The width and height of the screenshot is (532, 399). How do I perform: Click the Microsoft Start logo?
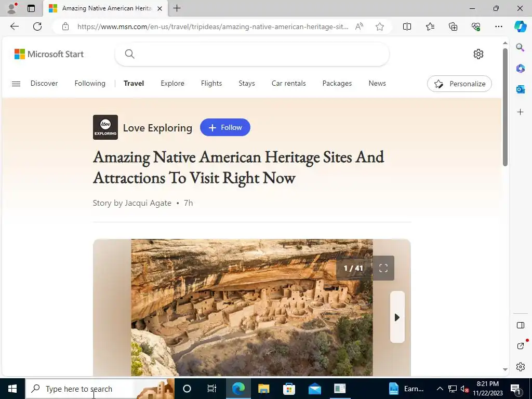pos(49,54)
